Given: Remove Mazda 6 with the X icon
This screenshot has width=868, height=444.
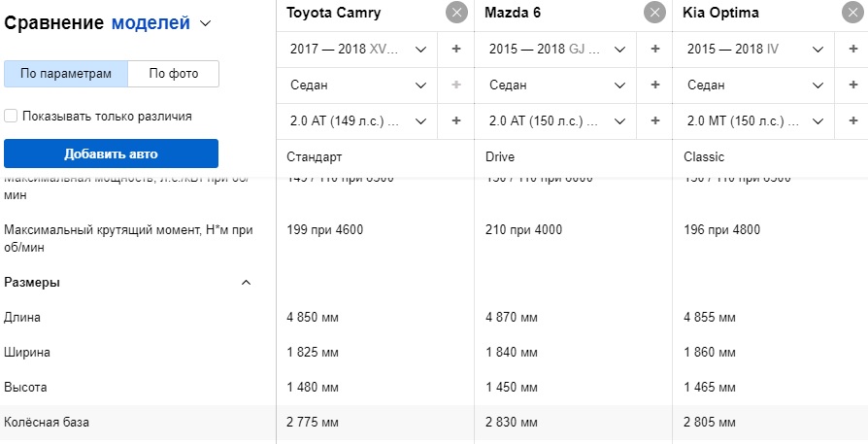Looking at the screenshot, I should [654, 13].
